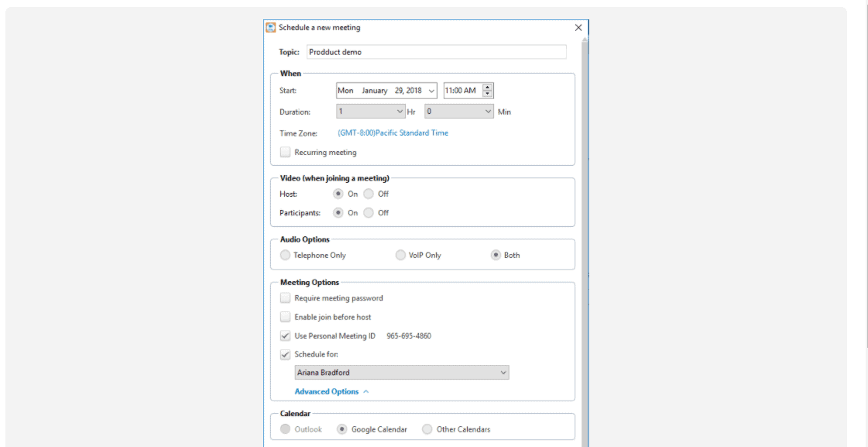Image resolution: width=868 pixels, height=447 pixels.
Task: Set Participants video to Off
Action: click(x=369, y=213)
